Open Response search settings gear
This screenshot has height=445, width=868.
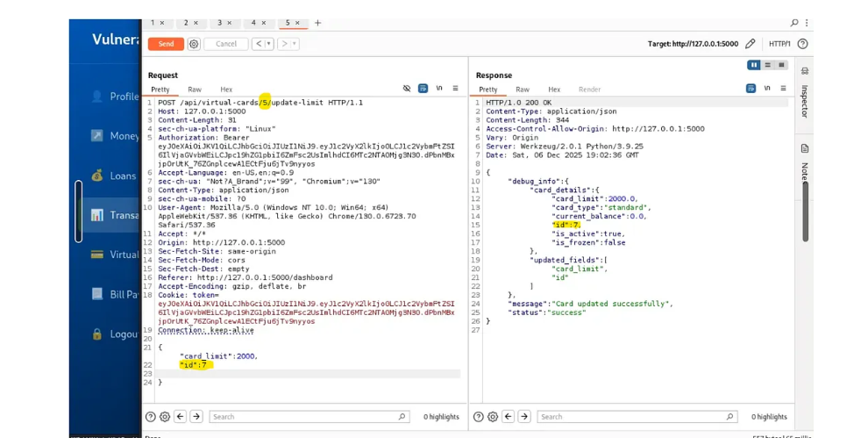click(x=493, y=417)
